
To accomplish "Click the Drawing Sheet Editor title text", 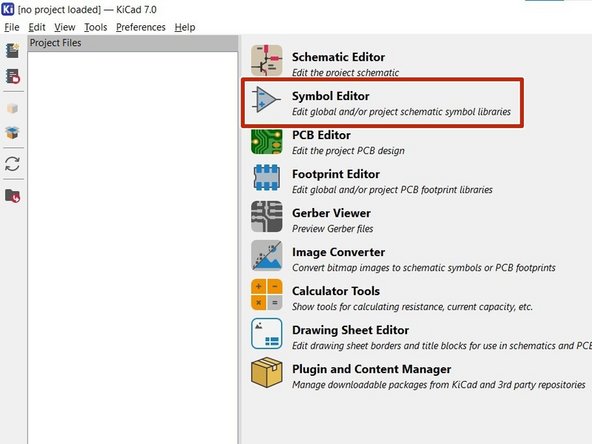I will [x=350, y=330].
